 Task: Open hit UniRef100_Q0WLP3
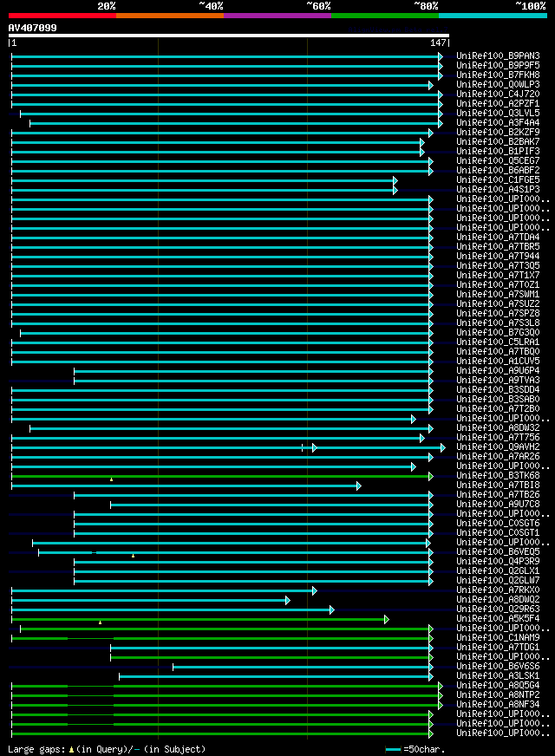tap(498, 85)
